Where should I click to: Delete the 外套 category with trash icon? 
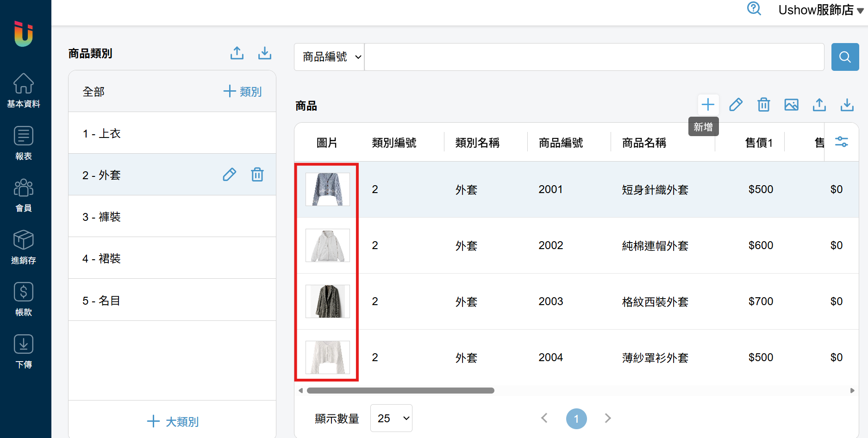(257, 175)
